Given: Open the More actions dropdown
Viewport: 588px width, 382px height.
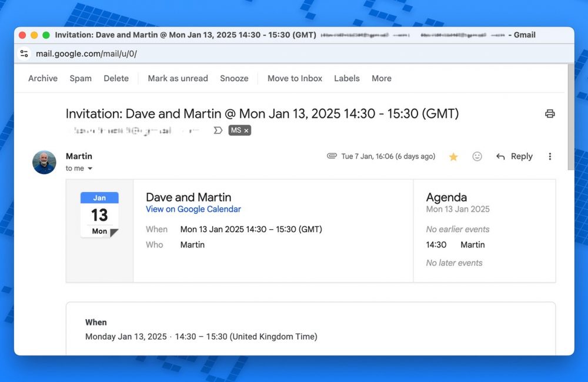Looking at the screenshot, I should [381, 78].
